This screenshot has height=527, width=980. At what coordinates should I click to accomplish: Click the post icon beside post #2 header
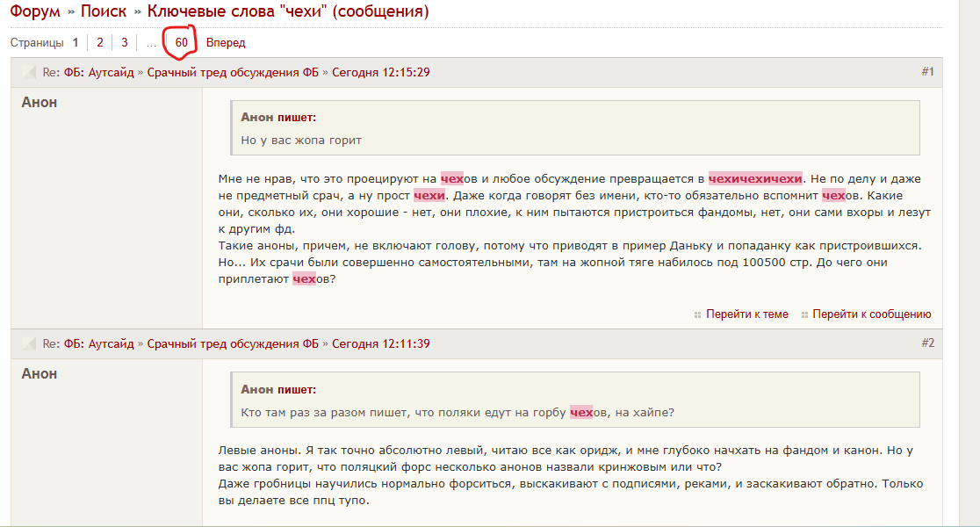point(29,343)
